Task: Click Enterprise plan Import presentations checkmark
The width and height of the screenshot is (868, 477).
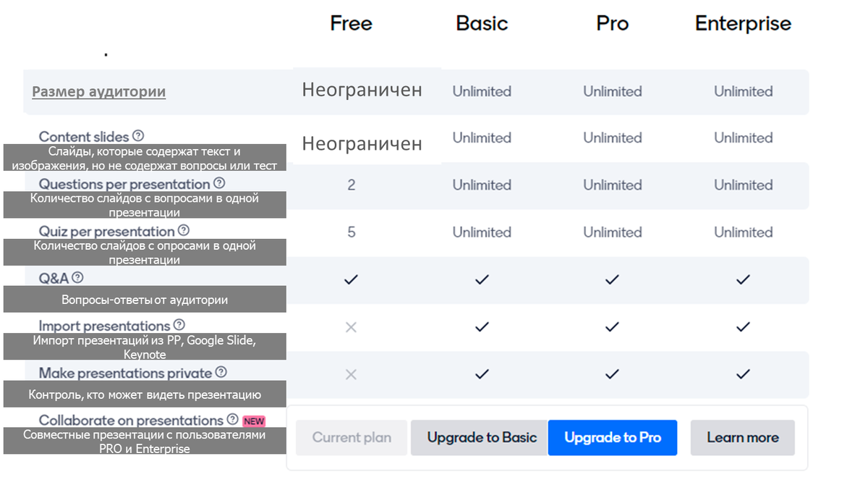Action: click(743, 327)
